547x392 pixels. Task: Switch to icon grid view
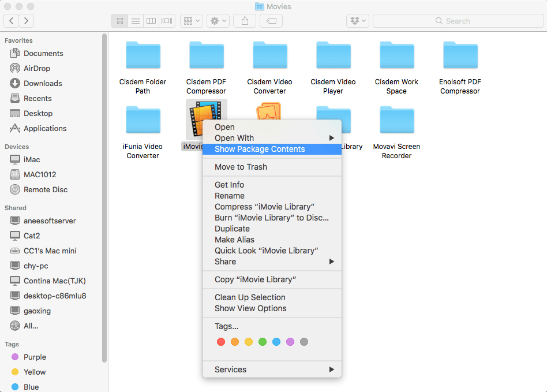(x=119, y=21)
